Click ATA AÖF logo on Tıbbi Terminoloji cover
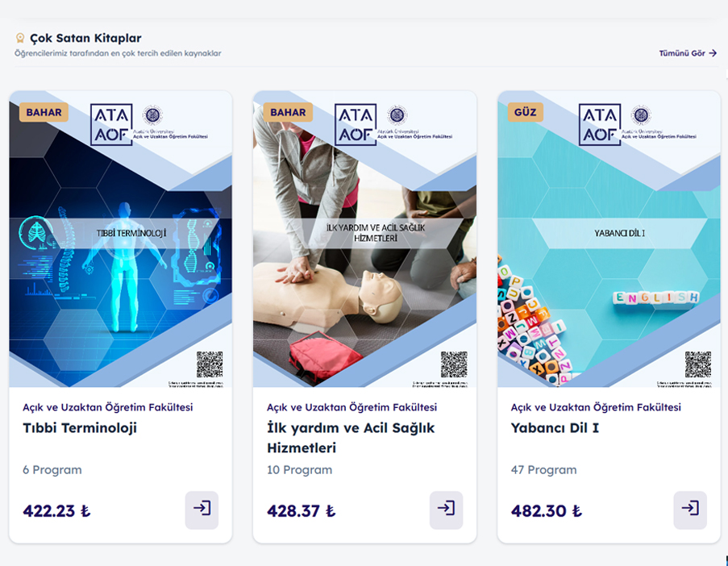Viewport: 728px width, 566px height. (x=112, y=124)
